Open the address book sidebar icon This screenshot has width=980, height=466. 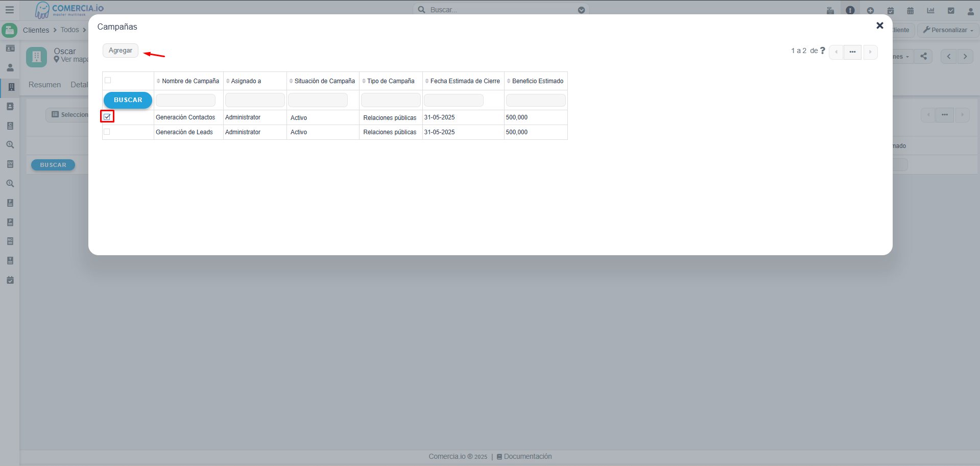(x=10, y=106)
